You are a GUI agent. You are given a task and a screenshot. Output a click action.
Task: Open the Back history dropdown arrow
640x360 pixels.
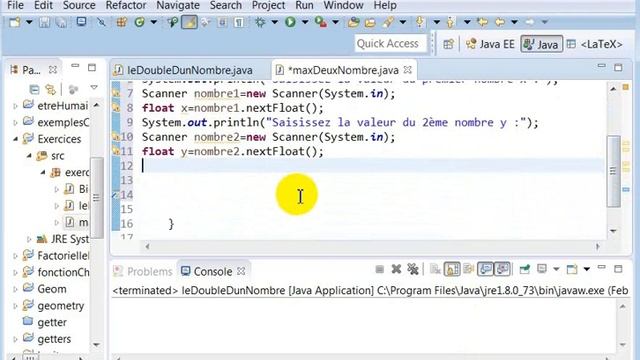[514, 22]
